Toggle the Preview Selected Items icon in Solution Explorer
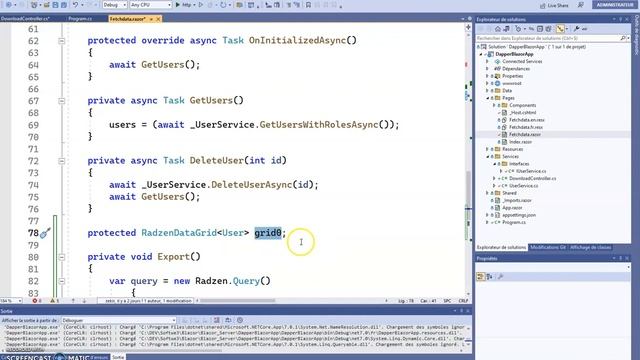This screenshot has width=640, height=360. point(584,29)
